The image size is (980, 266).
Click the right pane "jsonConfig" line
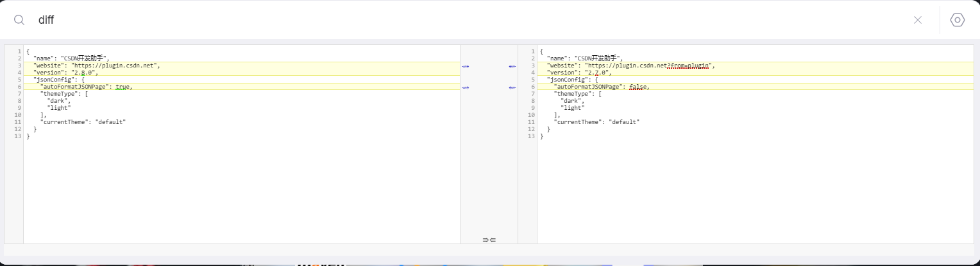click(572, 80)
